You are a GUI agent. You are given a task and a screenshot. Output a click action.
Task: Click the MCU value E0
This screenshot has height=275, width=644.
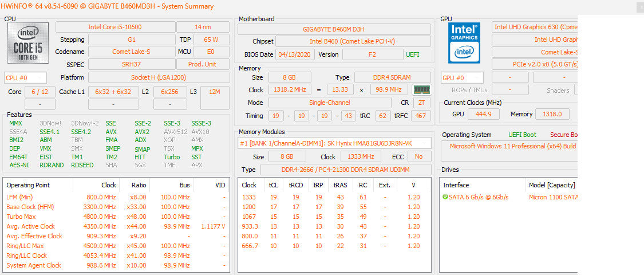pyautogui.click(x=211, y=52)
